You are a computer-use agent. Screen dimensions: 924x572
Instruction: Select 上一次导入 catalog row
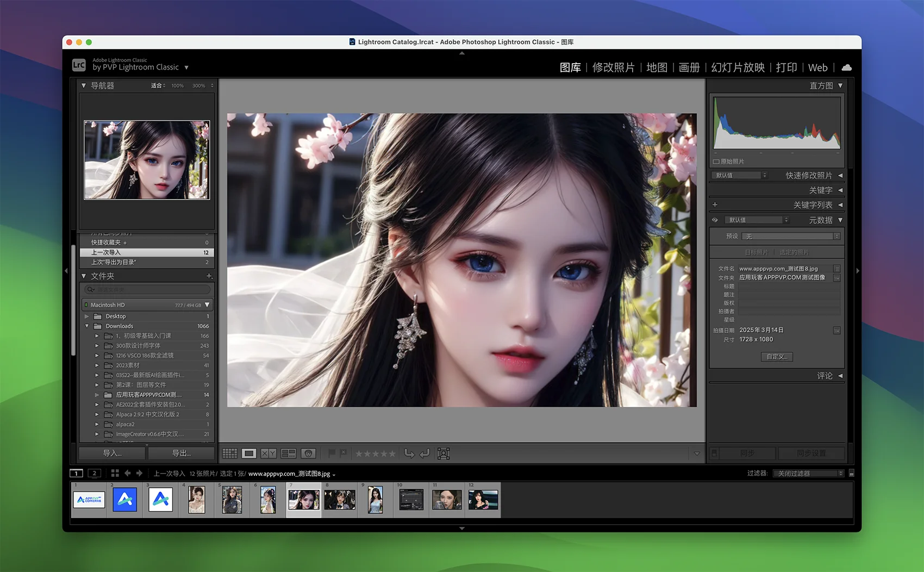pos(147,252)
